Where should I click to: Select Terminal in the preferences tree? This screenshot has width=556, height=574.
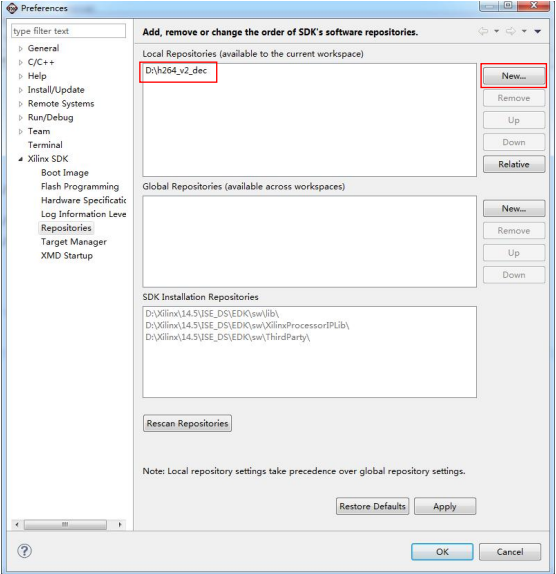tap(45, 145)
